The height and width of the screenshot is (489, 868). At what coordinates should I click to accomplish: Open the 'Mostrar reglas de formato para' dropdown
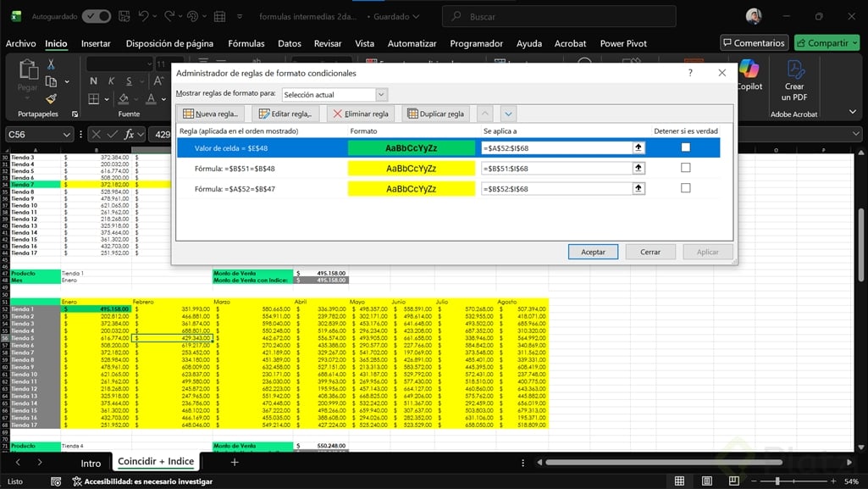381,95
